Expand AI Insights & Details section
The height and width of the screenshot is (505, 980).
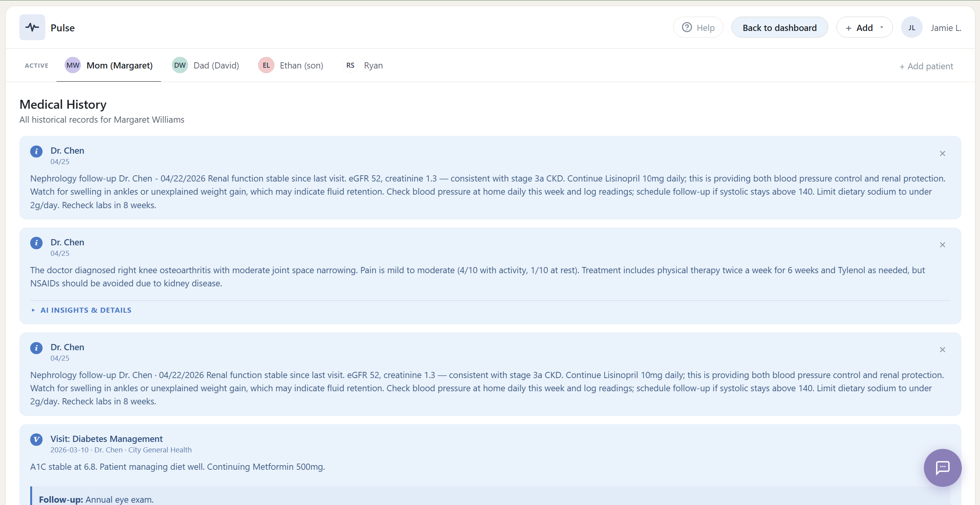[x=86, y=310]
